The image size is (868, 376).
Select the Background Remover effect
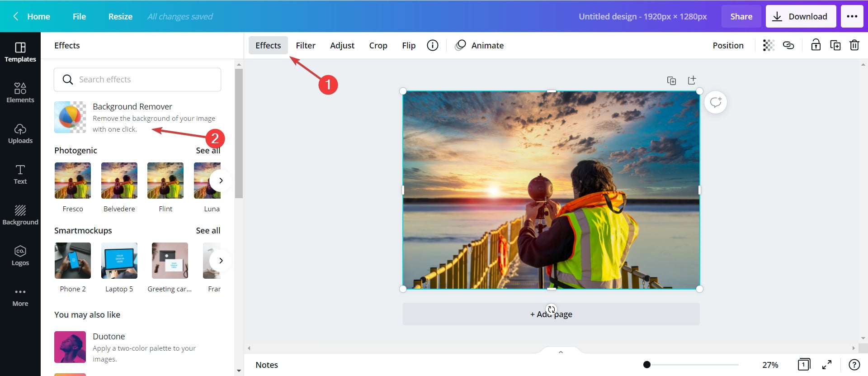point(137,117)
